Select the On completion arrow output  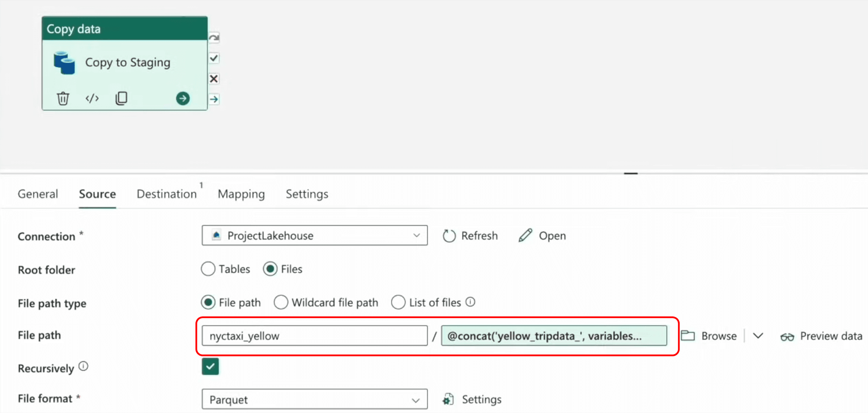(x=214, y=99)
